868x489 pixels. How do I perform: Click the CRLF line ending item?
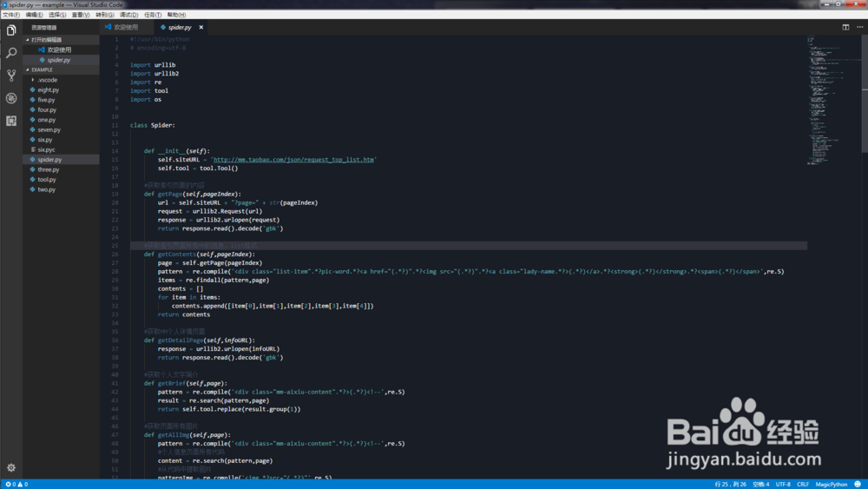803,484
